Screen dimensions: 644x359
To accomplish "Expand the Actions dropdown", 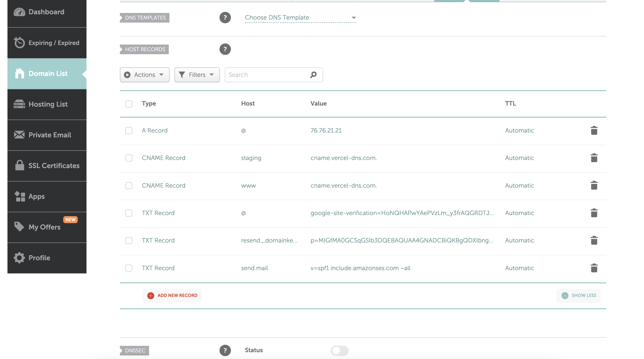I will tap(144, 75).
